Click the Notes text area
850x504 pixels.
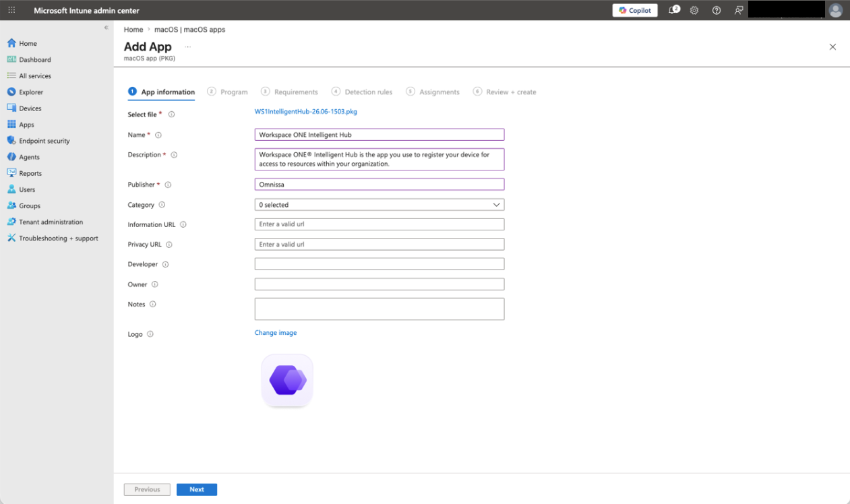point(380,309)
